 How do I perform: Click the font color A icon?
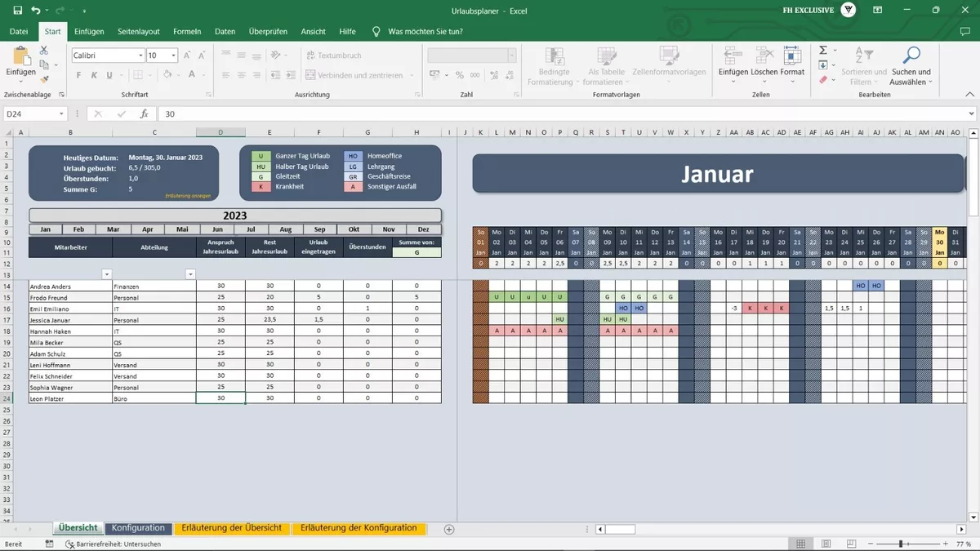pos(193,75)
